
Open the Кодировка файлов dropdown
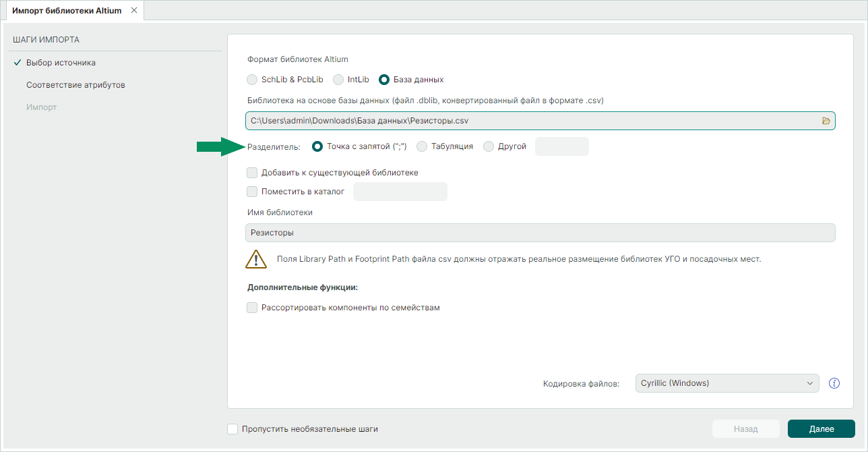pos(726,383)
